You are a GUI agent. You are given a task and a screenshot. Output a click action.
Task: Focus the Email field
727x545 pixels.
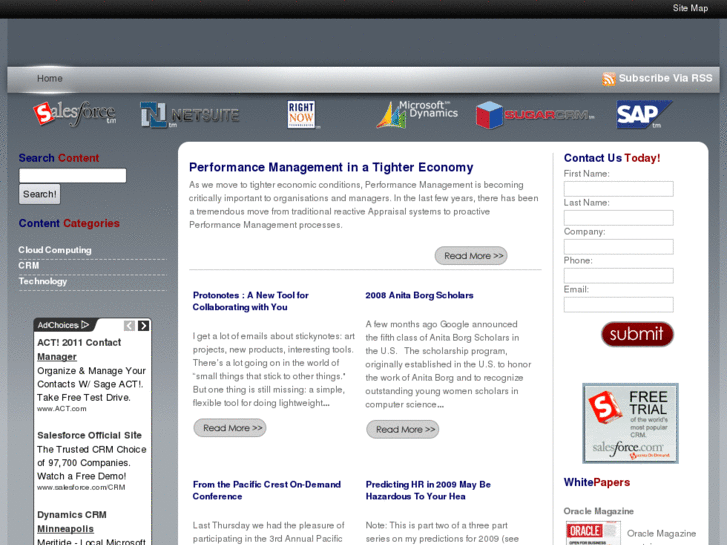(x=619, y=305)
